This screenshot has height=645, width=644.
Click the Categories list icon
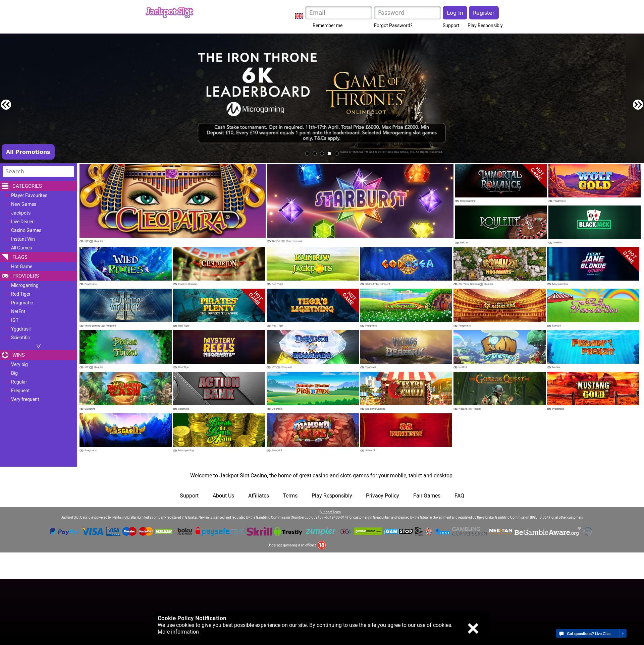tap(5, 186)
